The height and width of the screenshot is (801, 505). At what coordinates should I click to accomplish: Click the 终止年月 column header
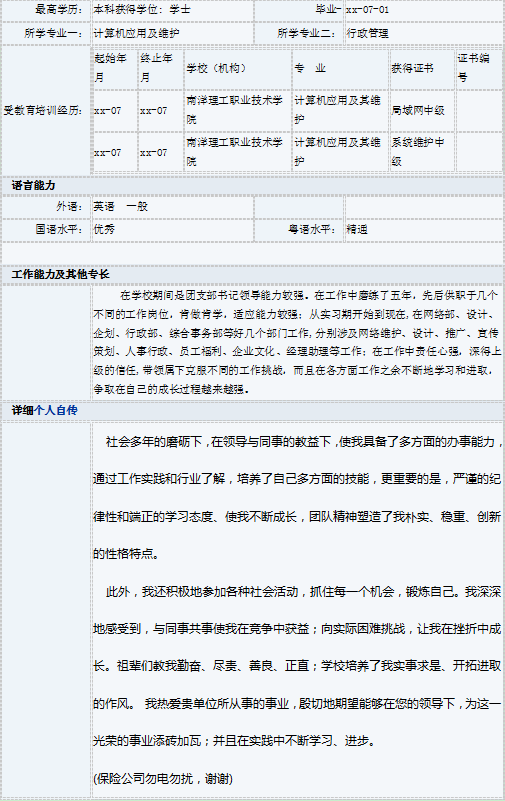coord(161,67)
